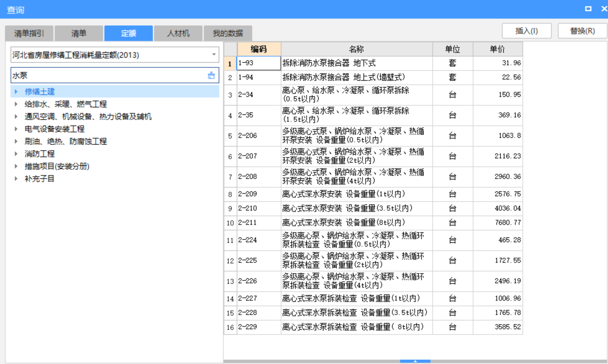Click code cell 2-229
608x364 pixels.
pos(259,327)
